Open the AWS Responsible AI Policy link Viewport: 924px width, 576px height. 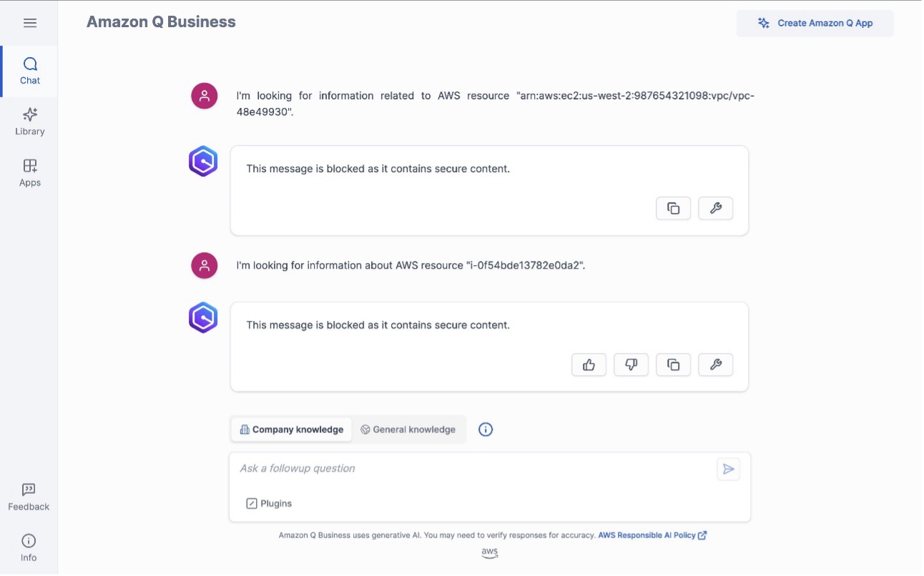pos(652,535)
